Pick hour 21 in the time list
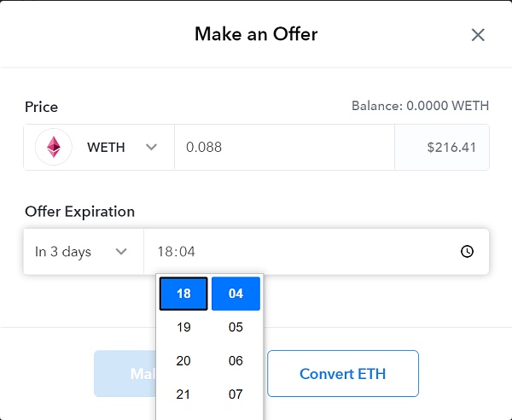 click(x=183, y=394)
